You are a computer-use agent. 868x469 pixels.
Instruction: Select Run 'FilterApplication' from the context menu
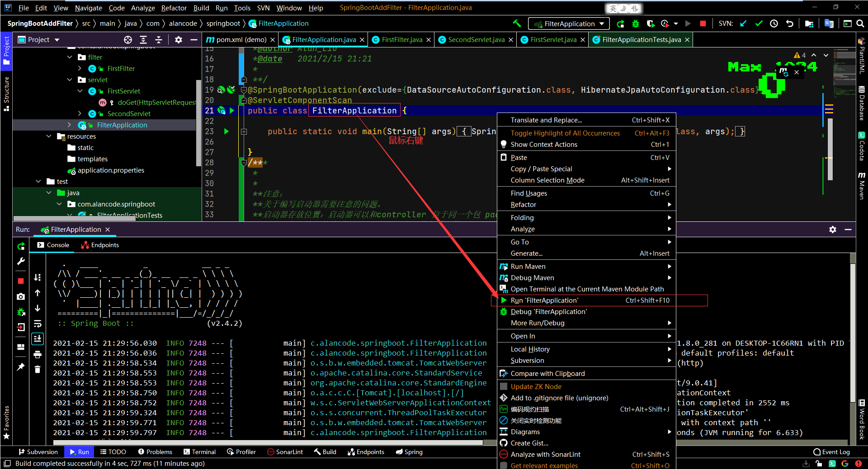pyautogui.click(x=586, y=300)
